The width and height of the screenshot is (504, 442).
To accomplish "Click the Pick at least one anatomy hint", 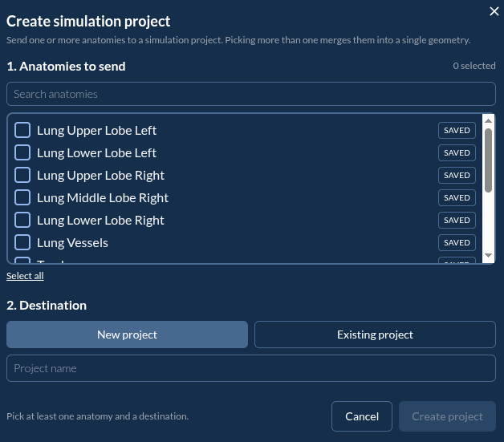I will pos(97,416).
